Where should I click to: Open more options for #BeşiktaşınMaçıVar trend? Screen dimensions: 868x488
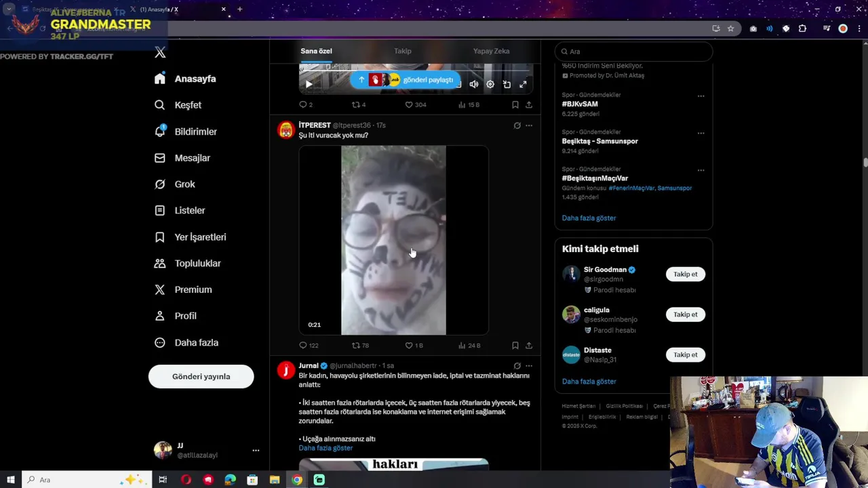pos(701,170)
